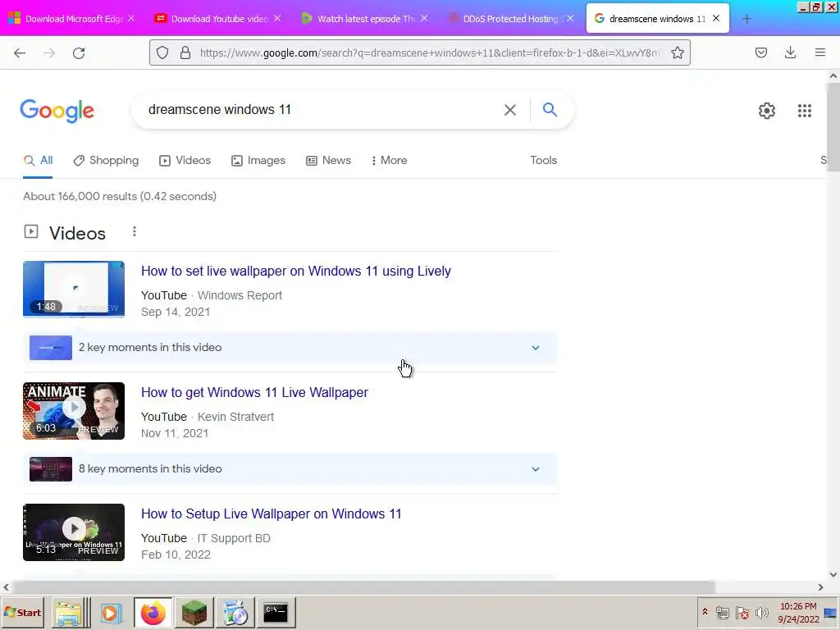Close the Download Youtube video tab
The width and height of the screenshot is (840, 630).
click(x=277, y=18)
